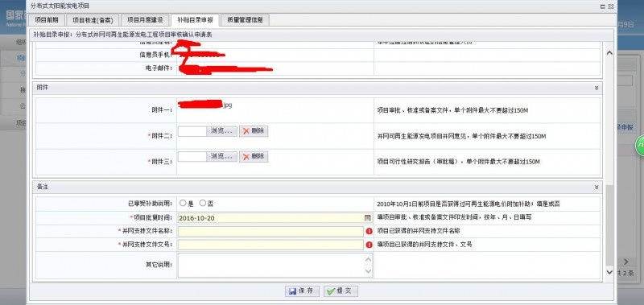Image resolution: width=644 pixels, height=305 pixels.
Task: Open the 项目核准(备案) tab
Action: [93, 19]
